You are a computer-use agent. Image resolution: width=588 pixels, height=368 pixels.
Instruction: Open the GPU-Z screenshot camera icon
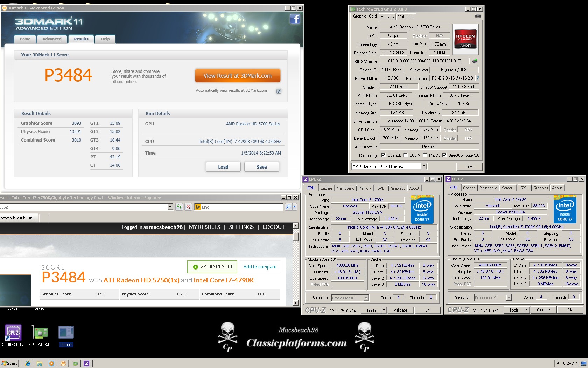pyautogui.click(x=478, y=16)
